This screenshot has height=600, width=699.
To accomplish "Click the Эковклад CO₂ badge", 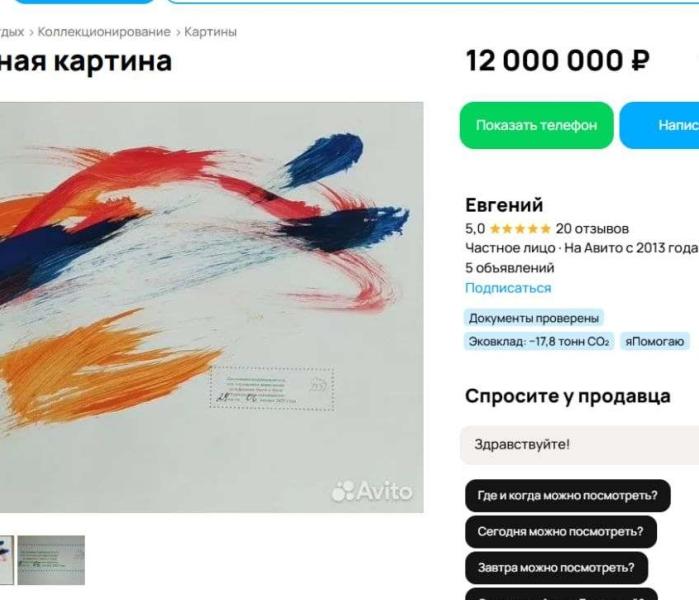I will click(x=539, y=341).
